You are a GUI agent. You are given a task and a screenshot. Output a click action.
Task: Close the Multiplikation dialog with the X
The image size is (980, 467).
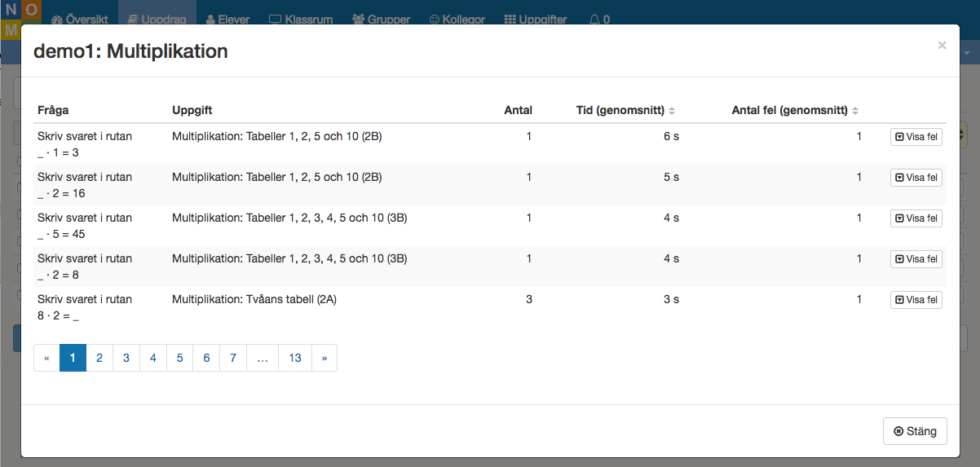pyautogui.click(x=942, y=46)
